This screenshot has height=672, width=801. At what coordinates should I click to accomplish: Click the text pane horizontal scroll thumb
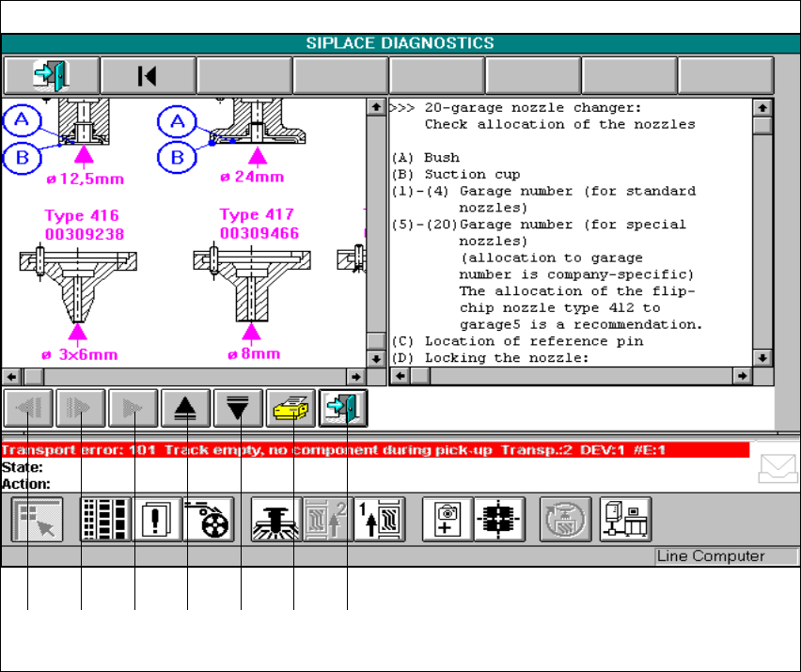(x=420, y=376)
